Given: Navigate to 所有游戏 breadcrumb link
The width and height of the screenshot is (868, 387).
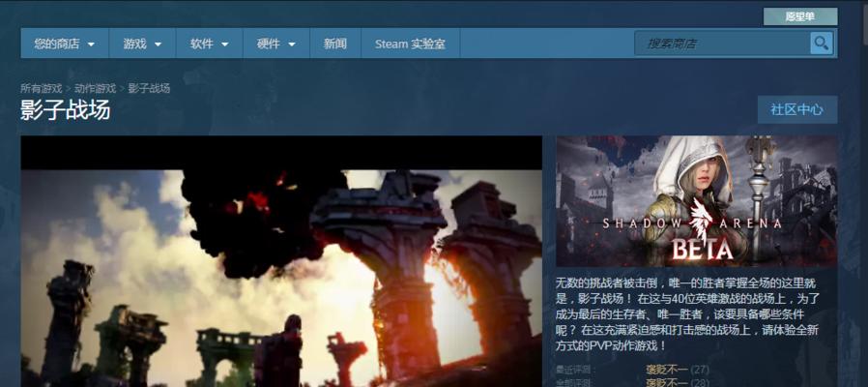Looking at the screenshot, I should coord(42,88).
